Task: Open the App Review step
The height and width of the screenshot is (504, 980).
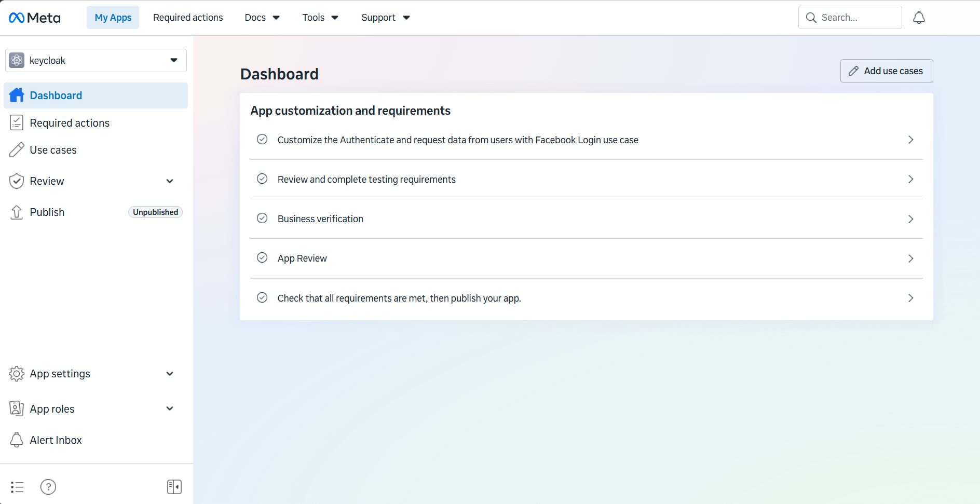Action: (587, 258)
